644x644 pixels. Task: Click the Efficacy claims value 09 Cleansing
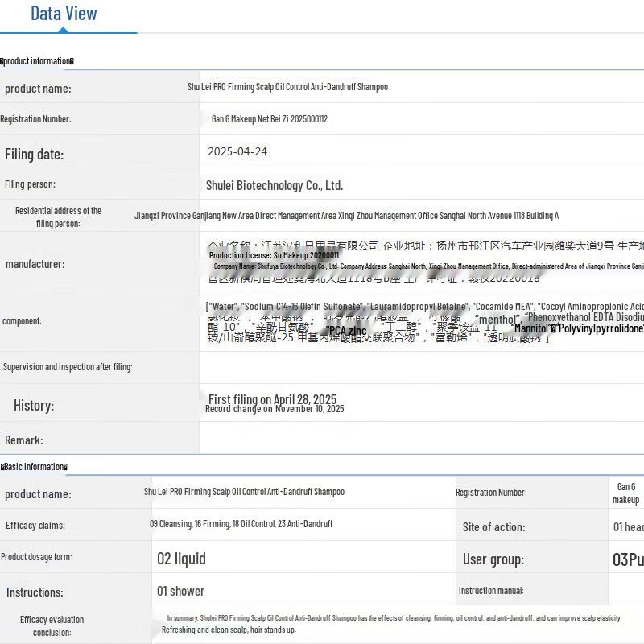point(241,524)
